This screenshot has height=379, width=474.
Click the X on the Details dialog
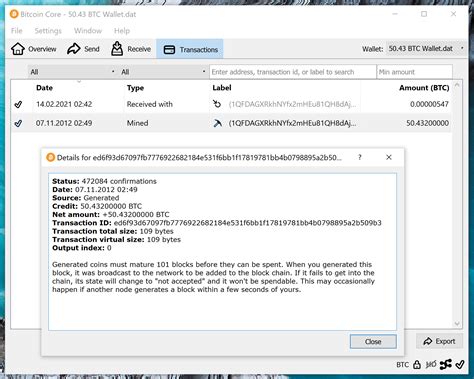pyautogui.click(x=389, y=157)
